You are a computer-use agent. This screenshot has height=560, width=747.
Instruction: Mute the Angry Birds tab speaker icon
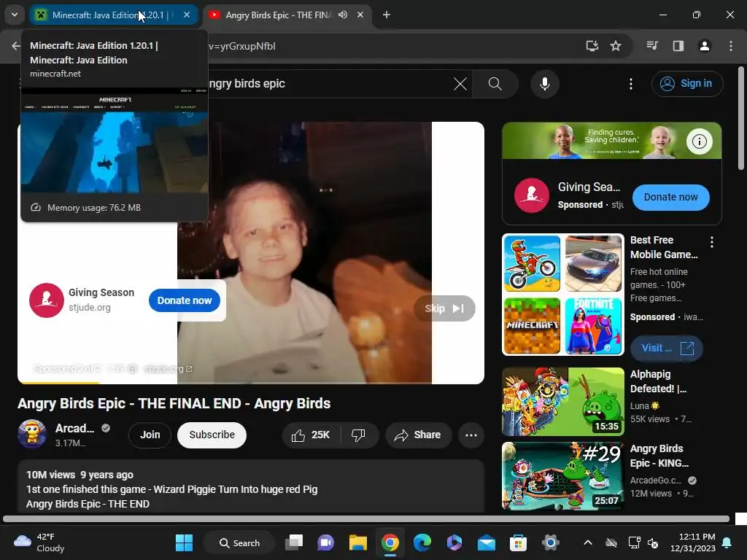point(343,15)
